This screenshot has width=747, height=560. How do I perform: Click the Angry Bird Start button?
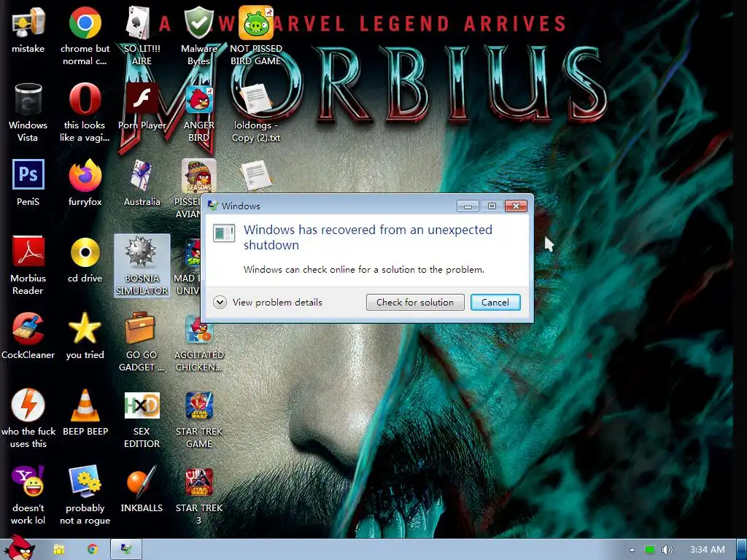click(19, 548)
